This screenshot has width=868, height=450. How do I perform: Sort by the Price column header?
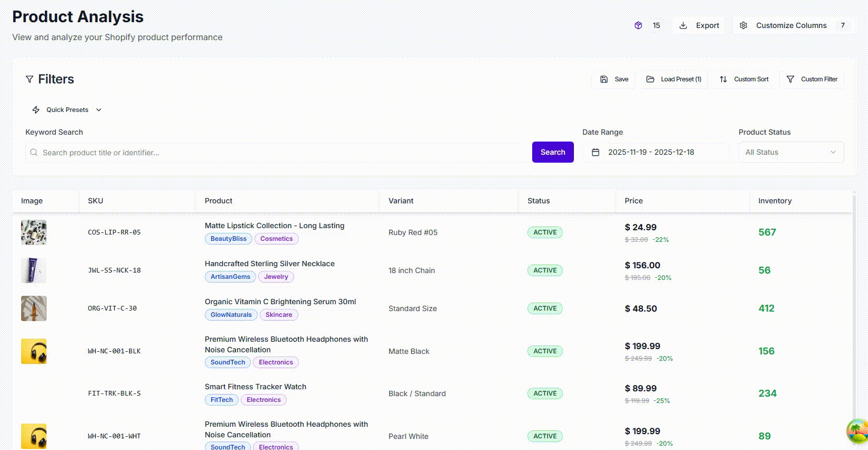click(634, 201)
